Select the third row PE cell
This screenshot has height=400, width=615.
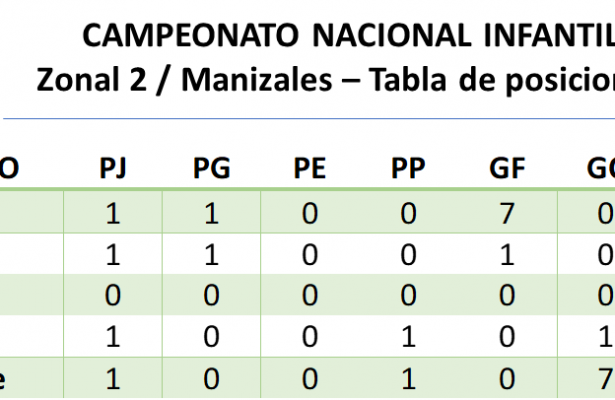(x=309, y=297)
